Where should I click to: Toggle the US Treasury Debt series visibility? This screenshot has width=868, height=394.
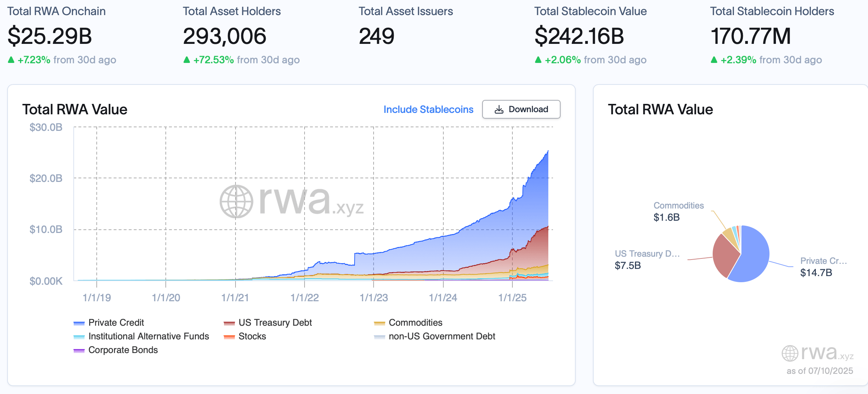tap(275, 322)
